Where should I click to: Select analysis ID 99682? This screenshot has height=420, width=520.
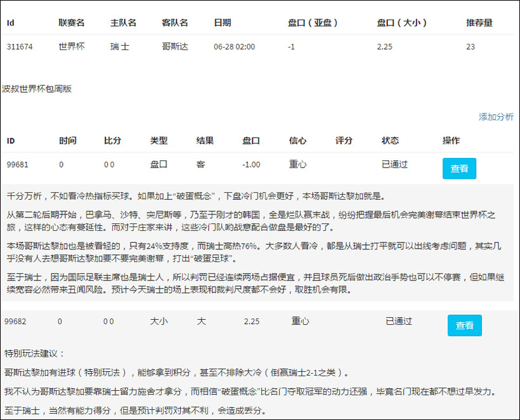(15, 322)
